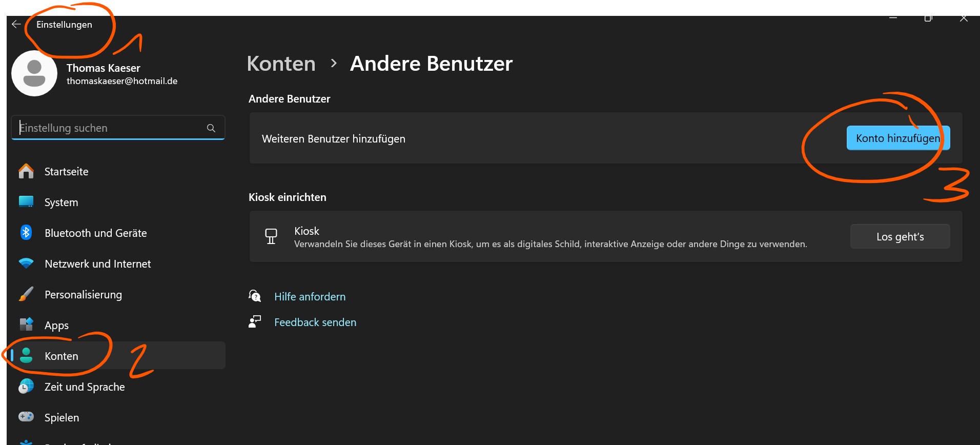Viewport: 980px width, 445px height.
Task: Click the Apps icon in sidebar
Action: 26,325
